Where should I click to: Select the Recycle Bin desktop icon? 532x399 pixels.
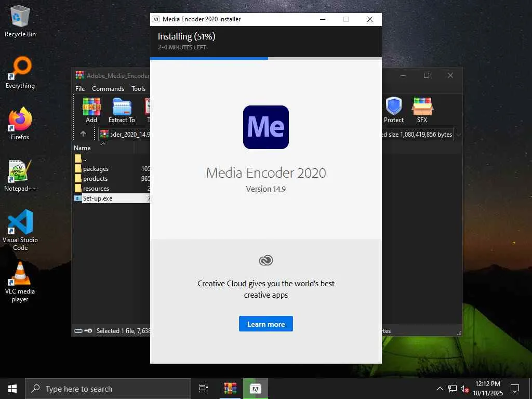(20, 21)
